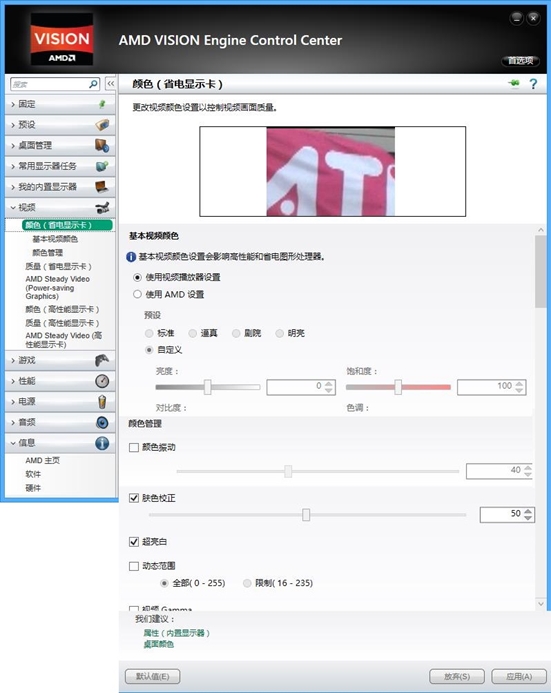The image size is (551, 693).
Task: Click the 肤色校正 slider handle
Action: coord(306,514)
